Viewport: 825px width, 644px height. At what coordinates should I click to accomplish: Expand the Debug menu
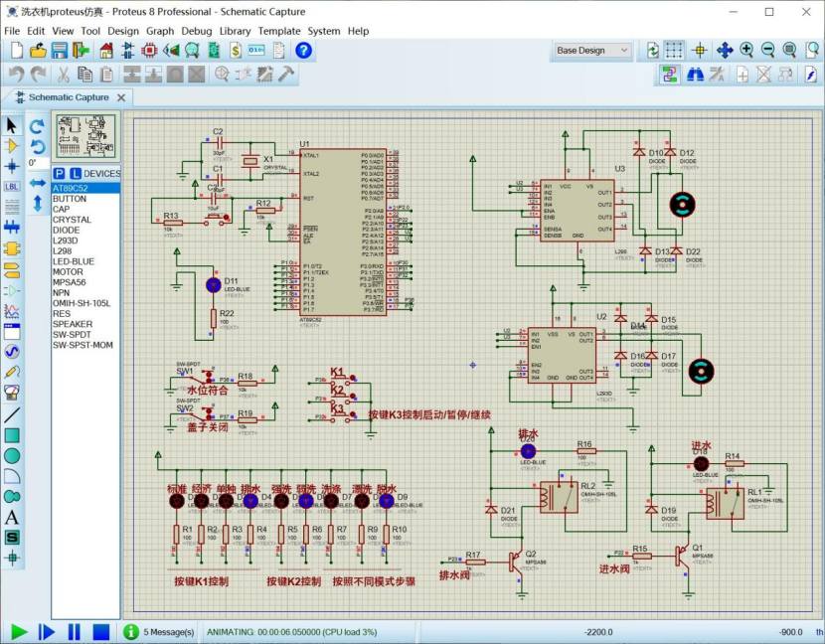pos(196,31)
